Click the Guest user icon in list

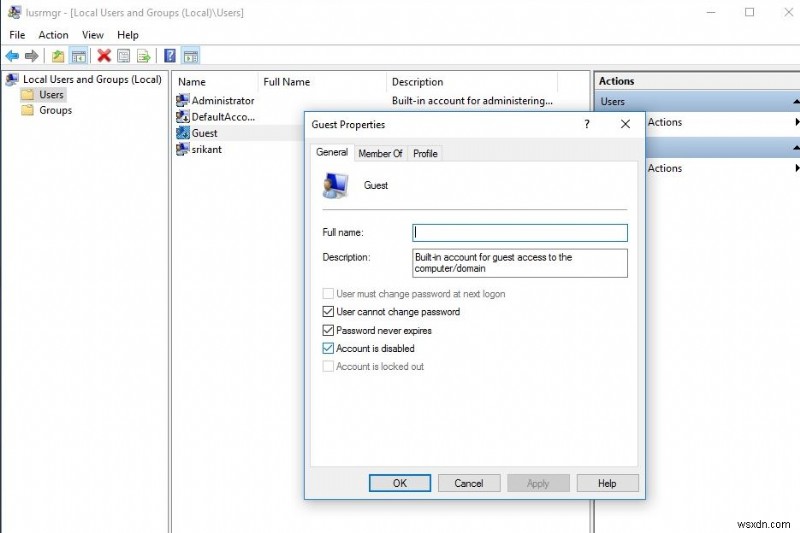(183, 133)
